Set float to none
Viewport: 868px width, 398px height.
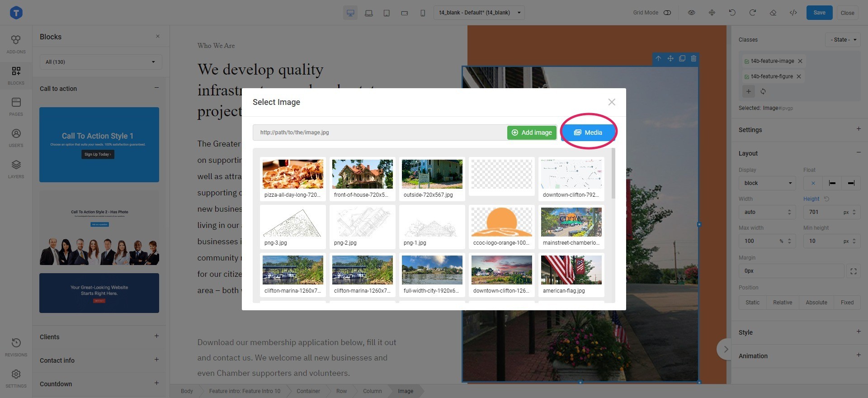click(x=813, y=183)
